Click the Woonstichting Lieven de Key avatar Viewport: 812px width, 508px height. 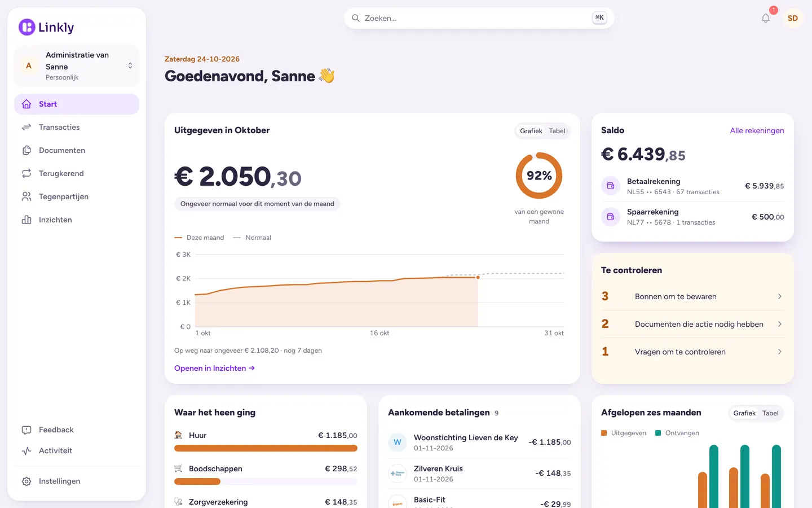tap(398, 442)
